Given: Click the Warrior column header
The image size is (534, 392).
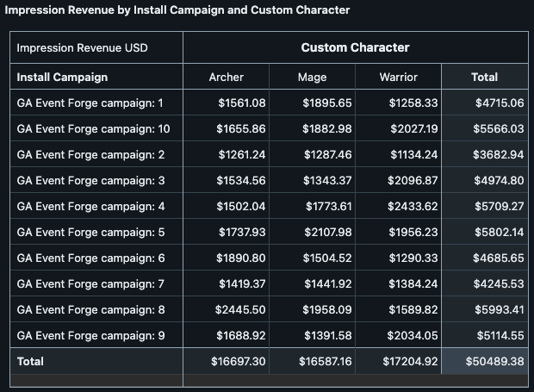Looking at the screenshot, I should click(x=398, y=77).
